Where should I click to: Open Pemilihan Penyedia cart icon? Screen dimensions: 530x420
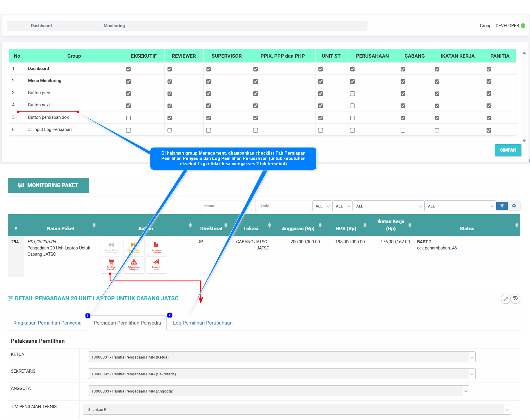(111, 264)
